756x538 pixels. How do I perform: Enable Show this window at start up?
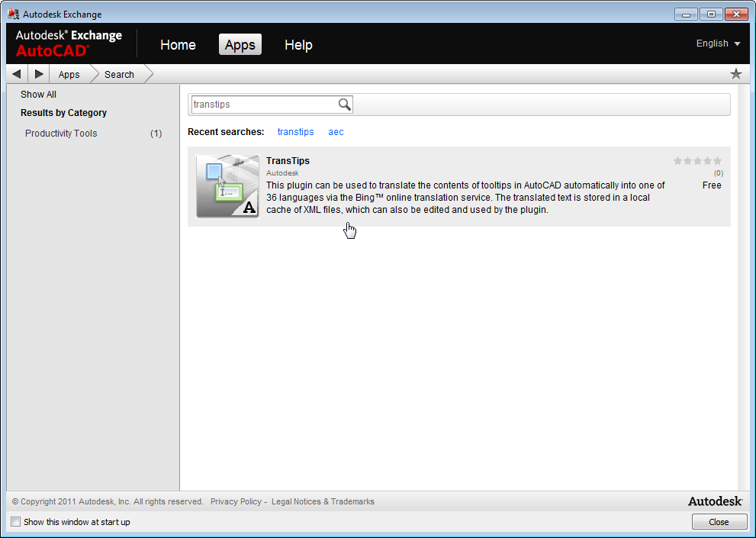tap(16, 522)
